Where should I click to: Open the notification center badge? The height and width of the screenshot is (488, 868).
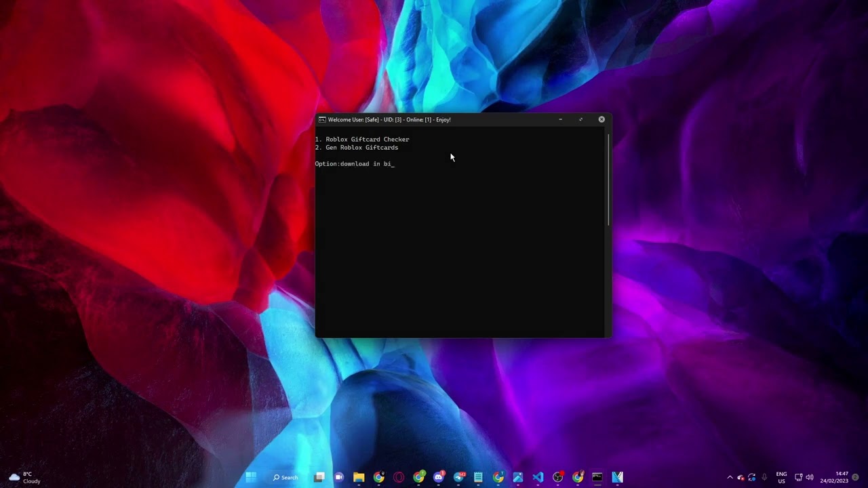pyautogui.click(x=856, y=477)
